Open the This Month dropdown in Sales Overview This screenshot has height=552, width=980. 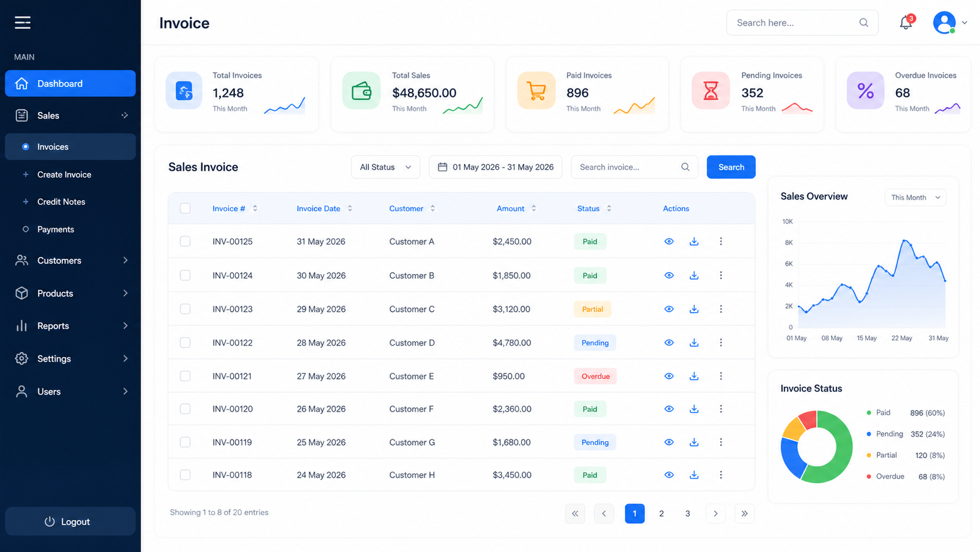(915, 198)
